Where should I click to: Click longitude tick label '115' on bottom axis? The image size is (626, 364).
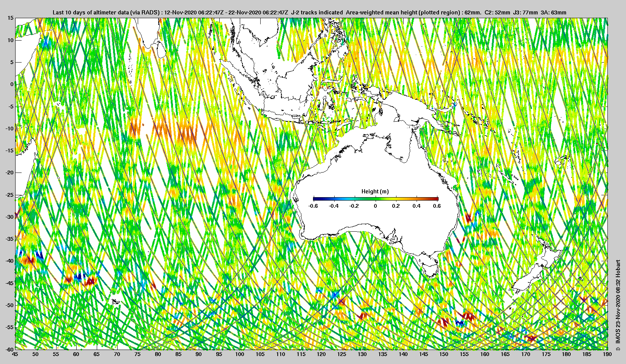pos(301,354)
